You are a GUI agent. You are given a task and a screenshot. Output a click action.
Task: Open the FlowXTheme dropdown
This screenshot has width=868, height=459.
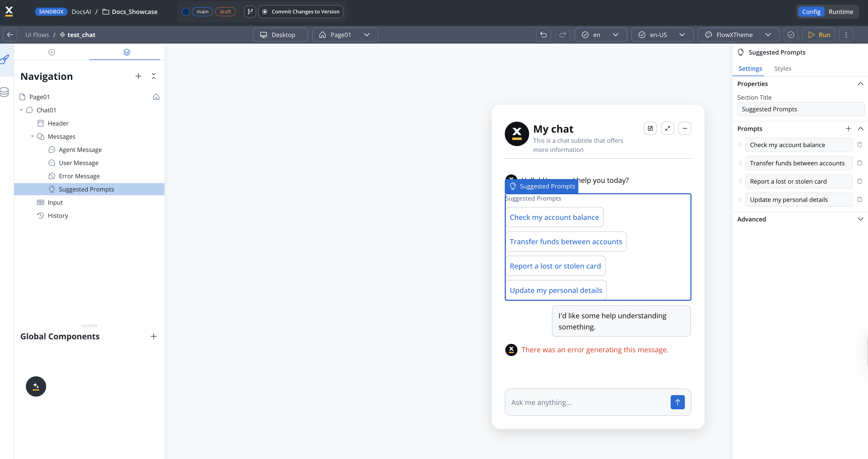pyautogui.click(x=738, y=35)
